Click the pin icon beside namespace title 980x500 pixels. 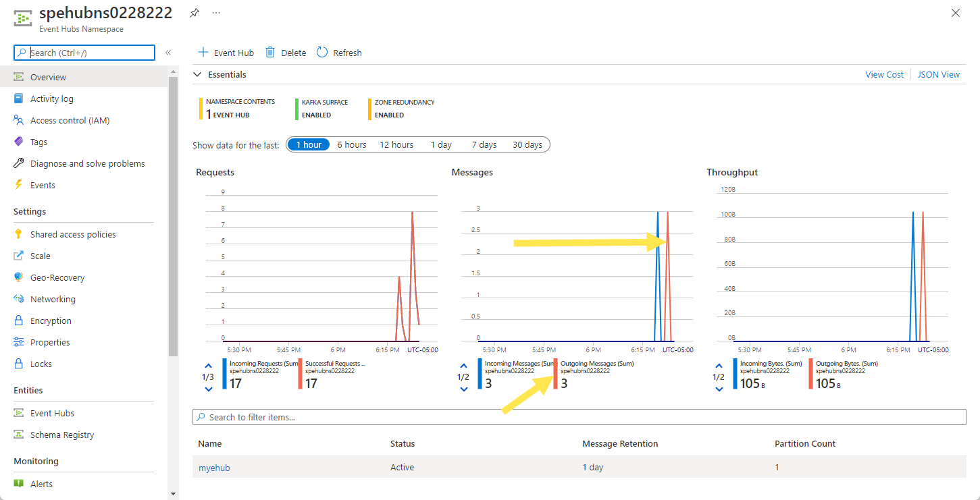pos(195,13)
